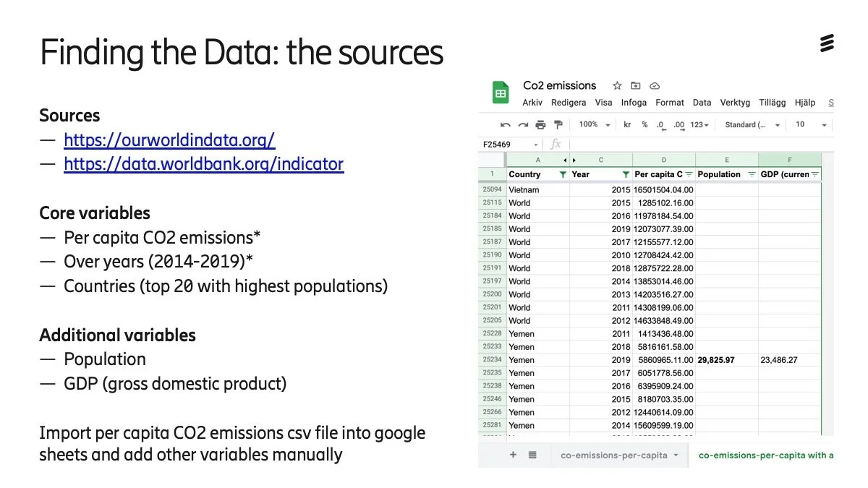Image resolution: width=868 pixels, height=488 pixels.
Task: Click the Co2 emissions document title
Action: (560, 85)
